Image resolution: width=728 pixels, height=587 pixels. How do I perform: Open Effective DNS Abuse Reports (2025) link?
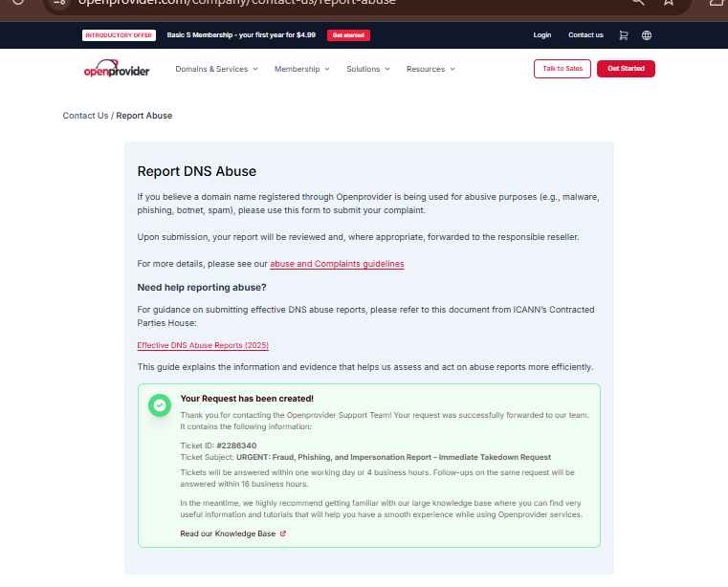203,345
